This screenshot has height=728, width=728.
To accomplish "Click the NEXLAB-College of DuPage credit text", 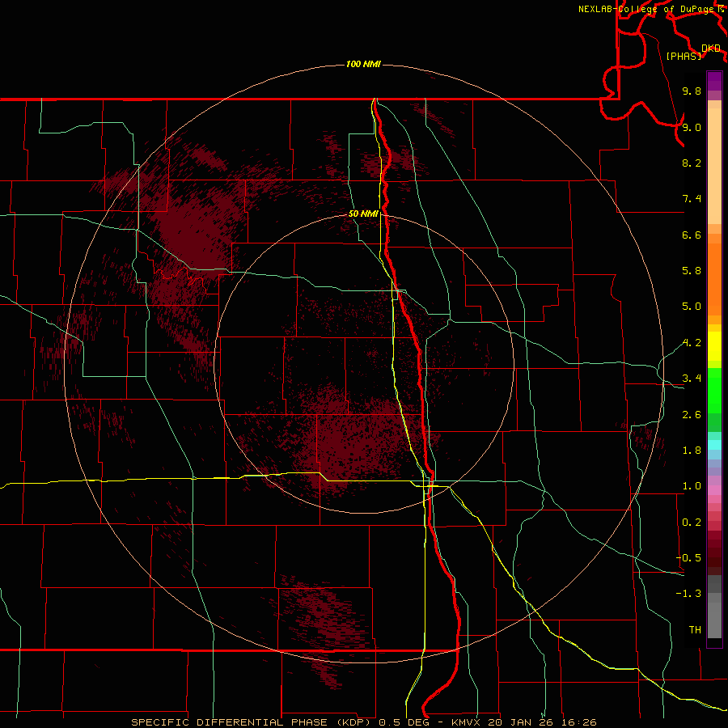I will 646,9.
